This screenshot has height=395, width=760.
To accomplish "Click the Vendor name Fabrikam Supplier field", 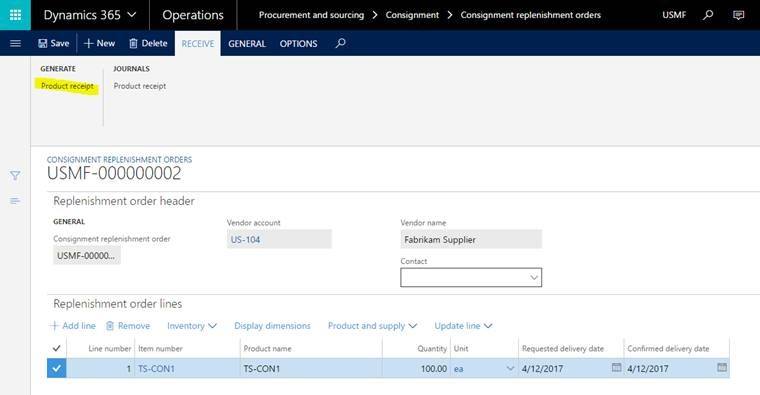I will (x=471, y=239).
